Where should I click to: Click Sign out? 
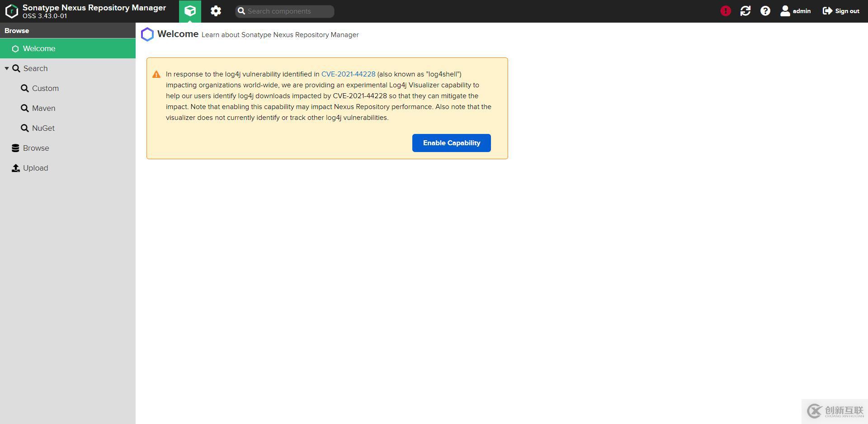point(841,11)
